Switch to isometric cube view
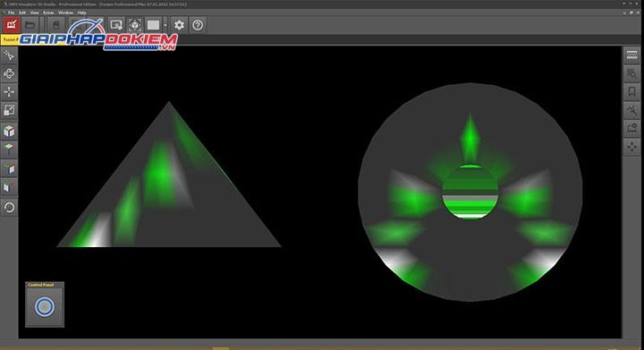The height and width of the screenshot is (350, 644). (9, 131)
